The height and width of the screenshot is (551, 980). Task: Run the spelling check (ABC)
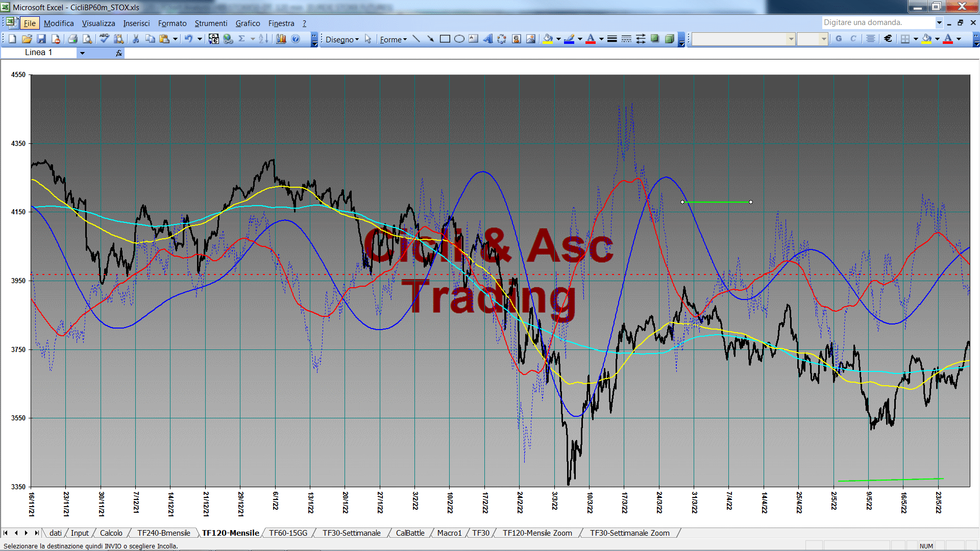pos(104,39)
